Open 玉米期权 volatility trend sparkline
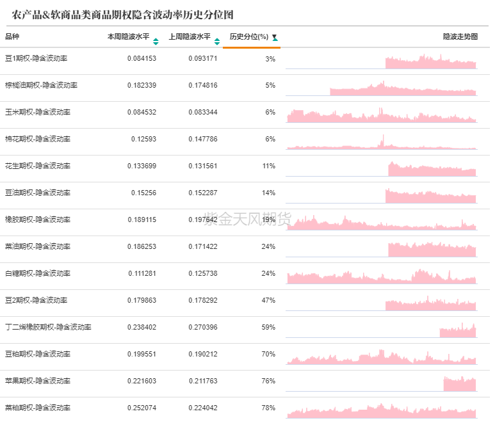Viewport: 495px width, 448px height. 382,115
